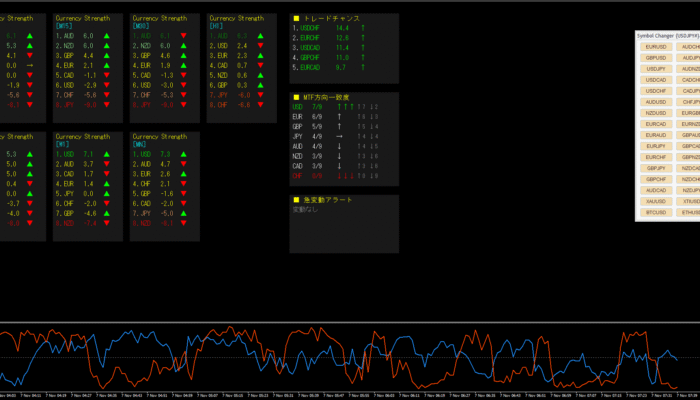
Task: Click the yellow square beside MTF方向一致度
Action: [x=295, y=97]
